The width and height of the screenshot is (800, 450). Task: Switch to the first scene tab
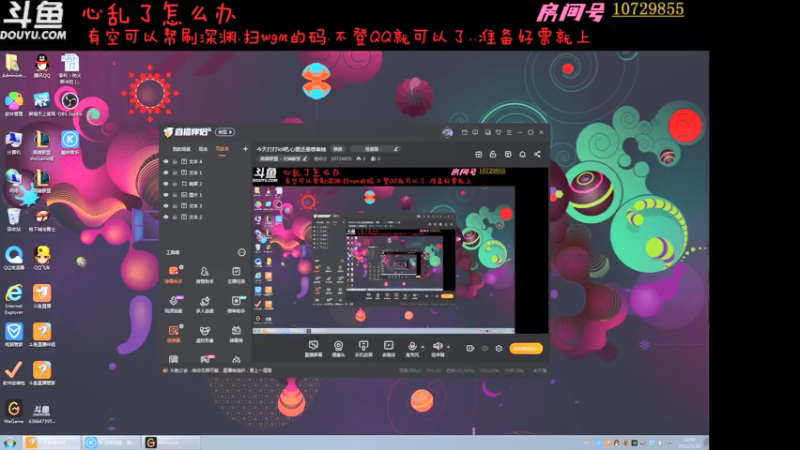181,149
